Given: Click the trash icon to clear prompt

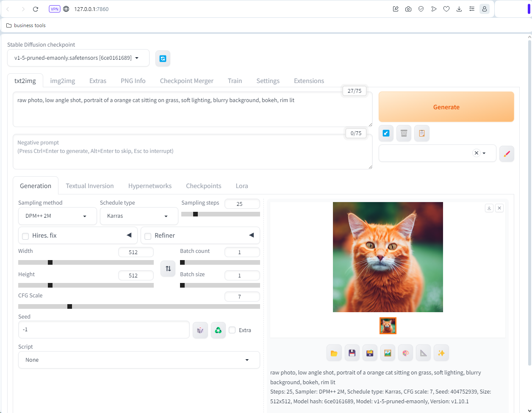Looking at the screenshot, I should [x=404, y=133].
